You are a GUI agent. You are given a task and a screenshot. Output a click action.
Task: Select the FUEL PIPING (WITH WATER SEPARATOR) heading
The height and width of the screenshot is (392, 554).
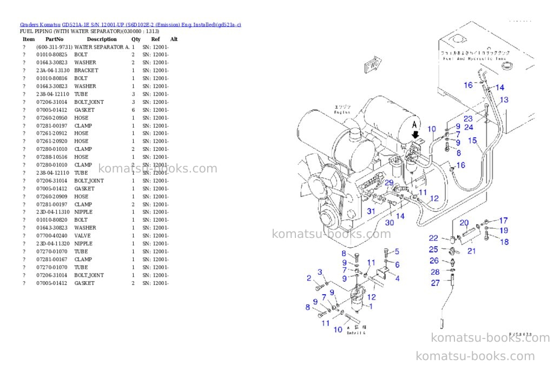point(89,31)
